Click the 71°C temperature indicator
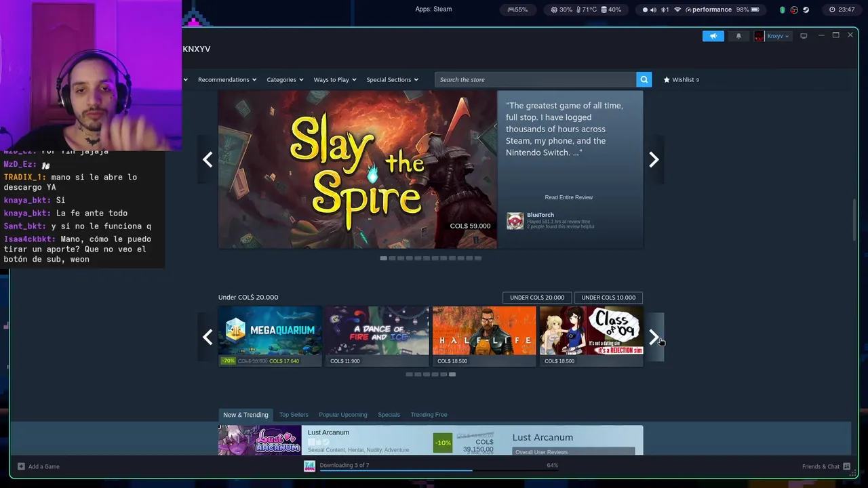This screenshot has height=488, width=868. (587, 9)
